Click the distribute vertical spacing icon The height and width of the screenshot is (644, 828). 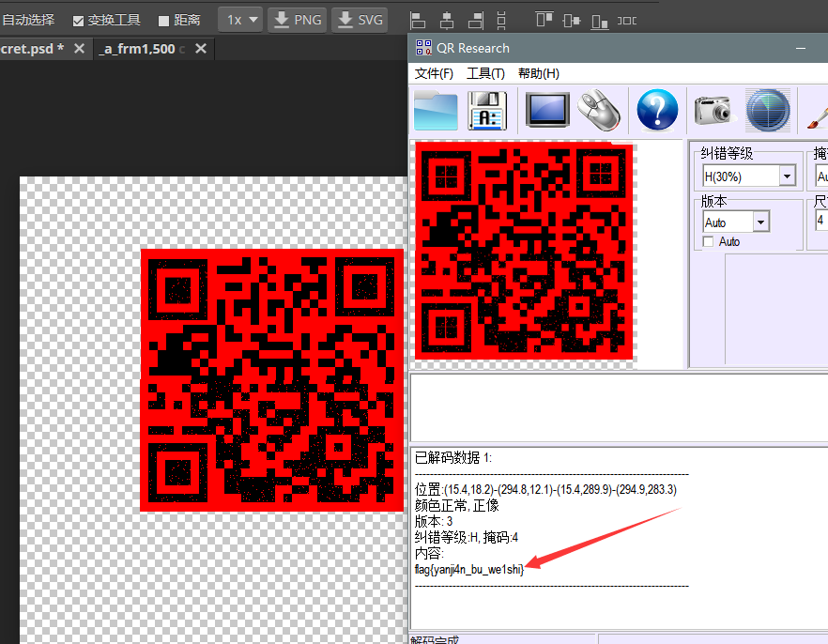tap(501, 21)
